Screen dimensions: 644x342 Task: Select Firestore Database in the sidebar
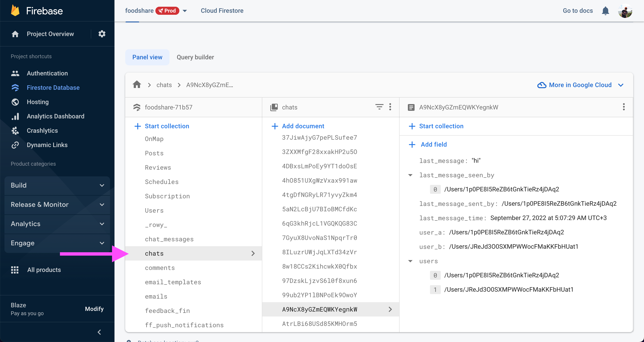(x=53, y=88)
